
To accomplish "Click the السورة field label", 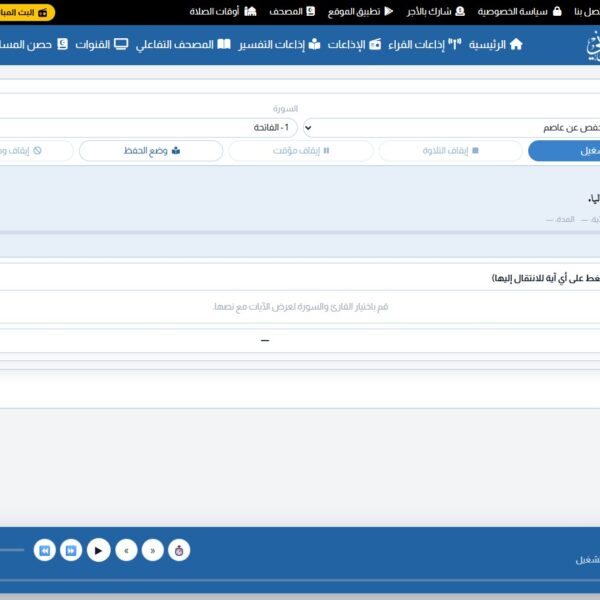I will tap(285, 109).
